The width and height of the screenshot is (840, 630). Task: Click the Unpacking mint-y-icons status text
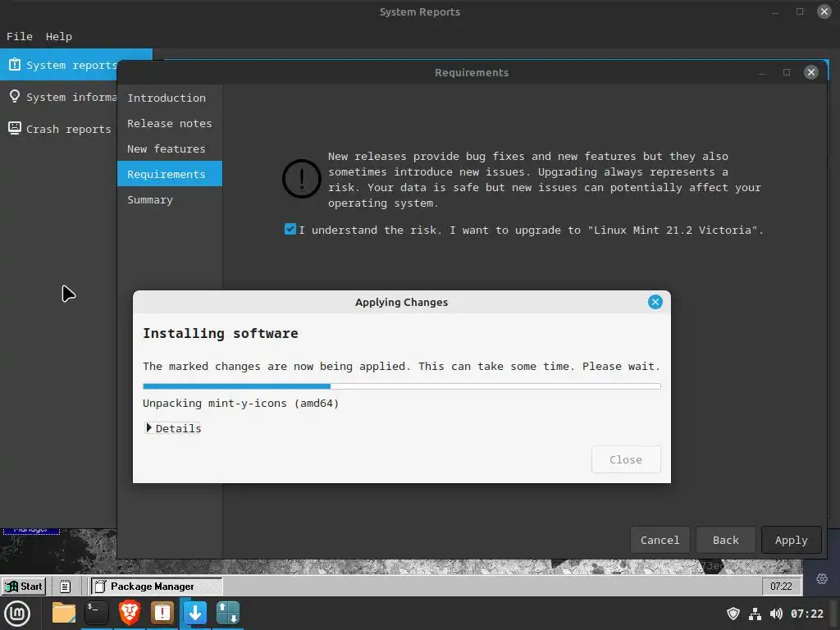click(x=240, y=404)
